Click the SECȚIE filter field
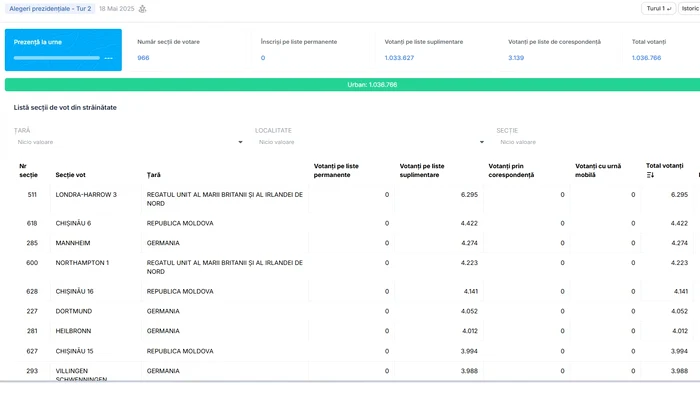 tap(598, 142)
